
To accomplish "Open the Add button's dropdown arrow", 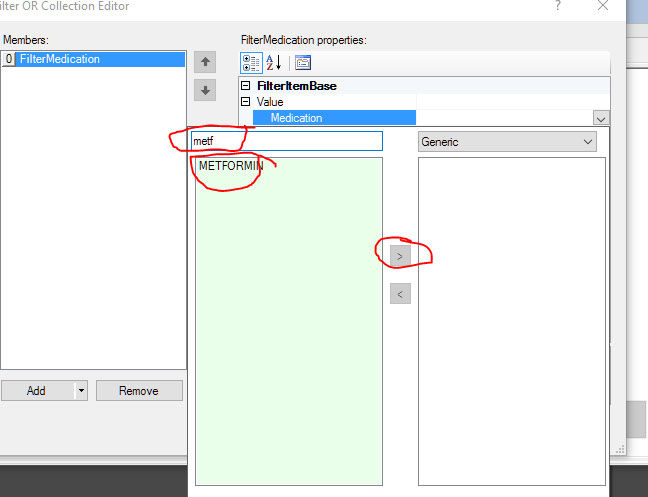I will point(81,391).
